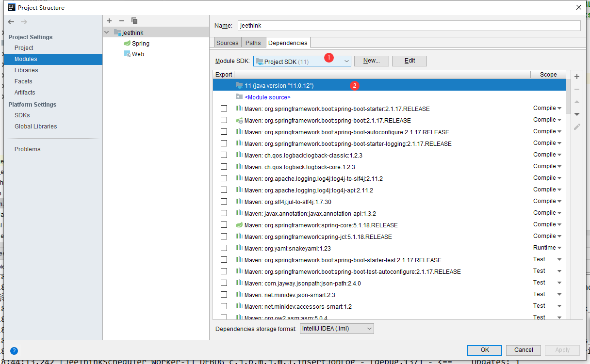Select the spring-boot-test-autoconfigure dependency row
This screenshot has height=364, width=590.
tap(389, 271)
